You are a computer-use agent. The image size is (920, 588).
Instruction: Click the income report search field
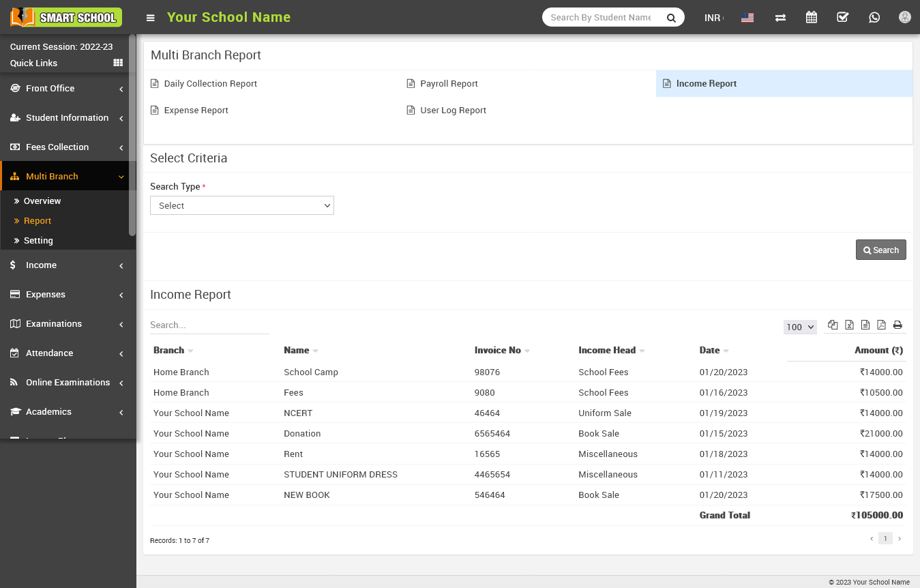[209, 325]
